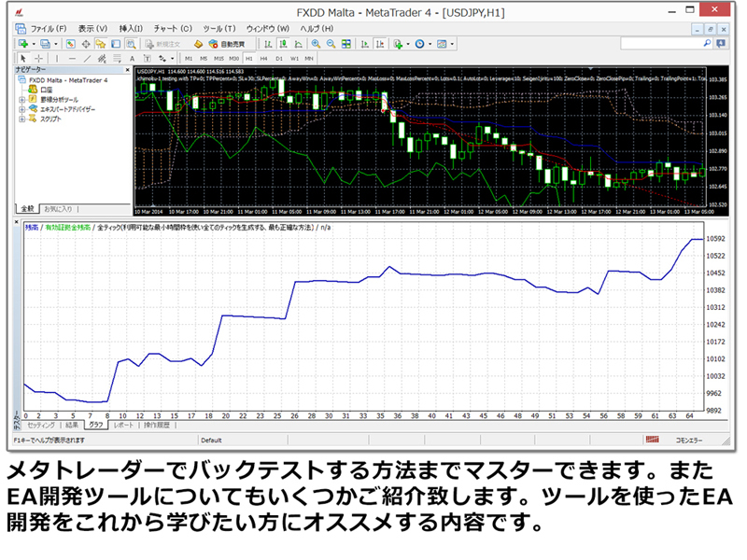Click the Strategy Tester magnifier icon
The image size is (747, 560).
pos(131,44)
